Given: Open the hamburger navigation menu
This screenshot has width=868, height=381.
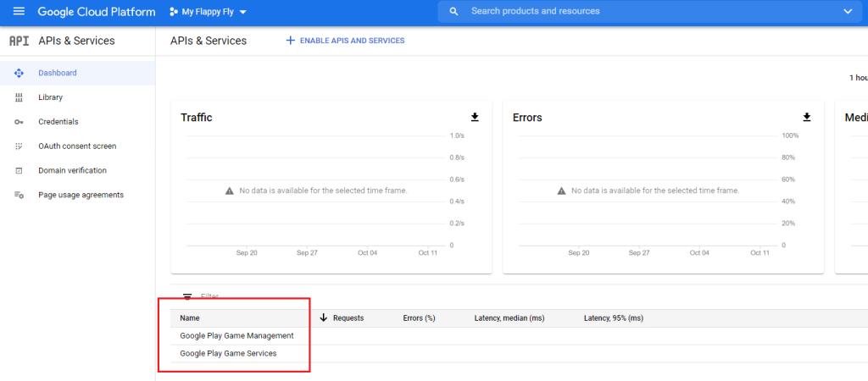Looking at the screenshot, I should [19, 12].
